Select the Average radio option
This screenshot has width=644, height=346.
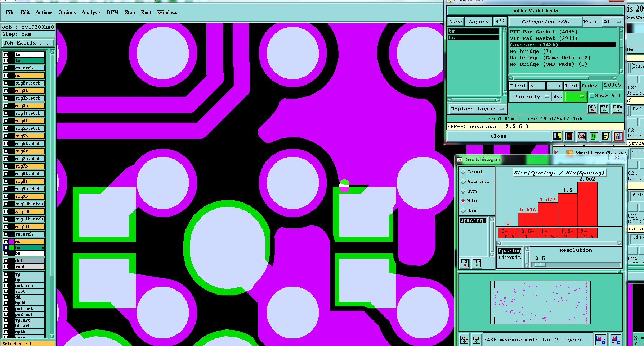pos(463,182)
